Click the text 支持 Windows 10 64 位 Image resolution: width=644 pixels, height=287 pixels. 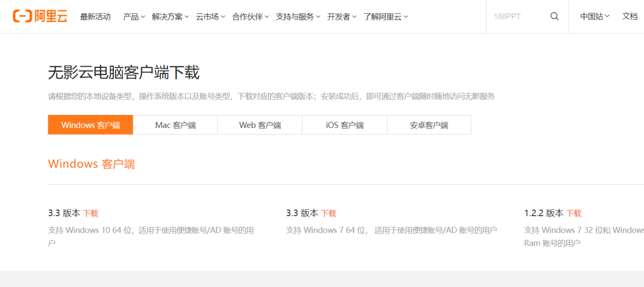pyautogui.click(x=91, y=230)
